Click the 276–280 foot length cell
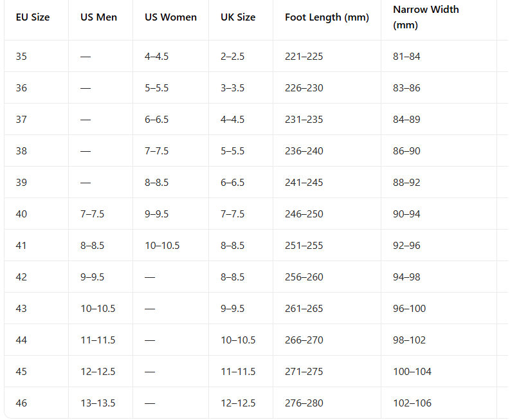 (304, 403)
